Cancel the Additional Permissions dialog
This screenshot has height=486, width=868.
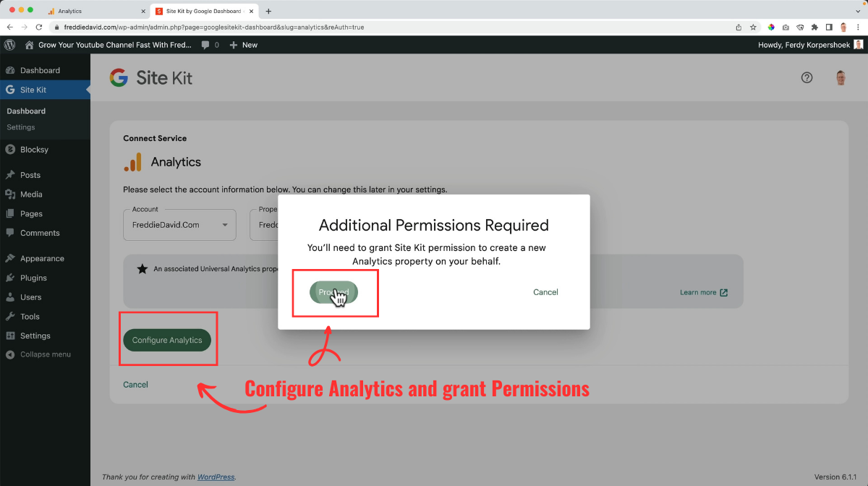pos(545,292)
